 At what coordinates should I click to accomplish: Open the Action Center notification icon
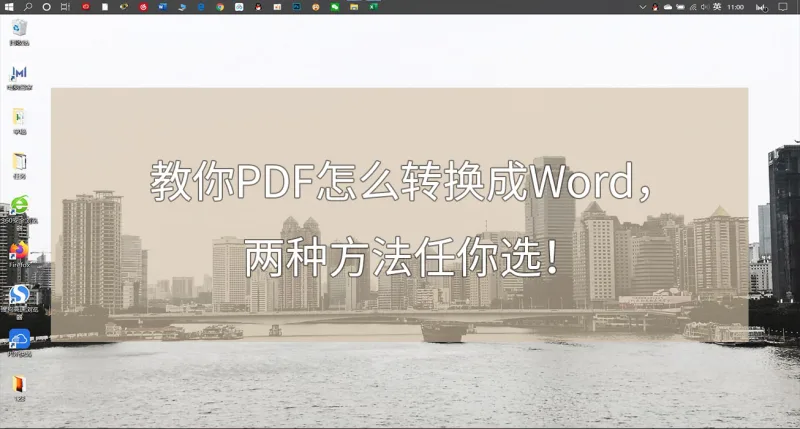click(783, 7)
